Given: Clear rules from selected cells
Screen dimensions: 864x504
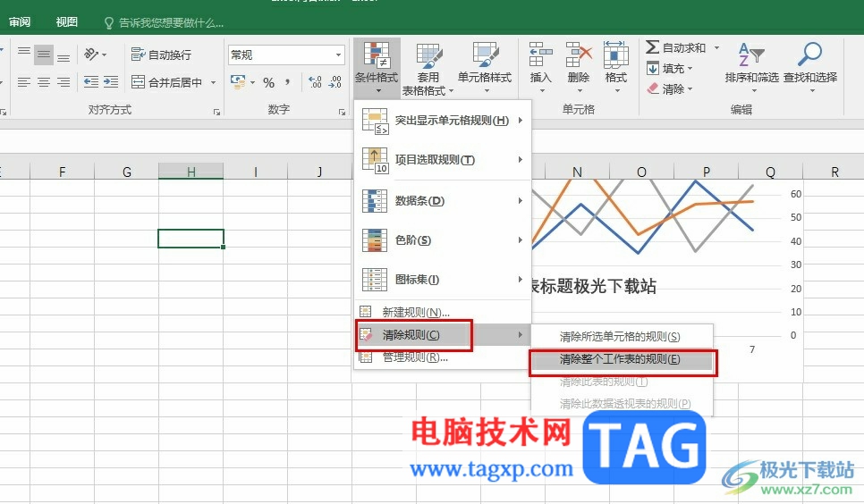Looking at the screenshot, I should click(x=622, y=337).
